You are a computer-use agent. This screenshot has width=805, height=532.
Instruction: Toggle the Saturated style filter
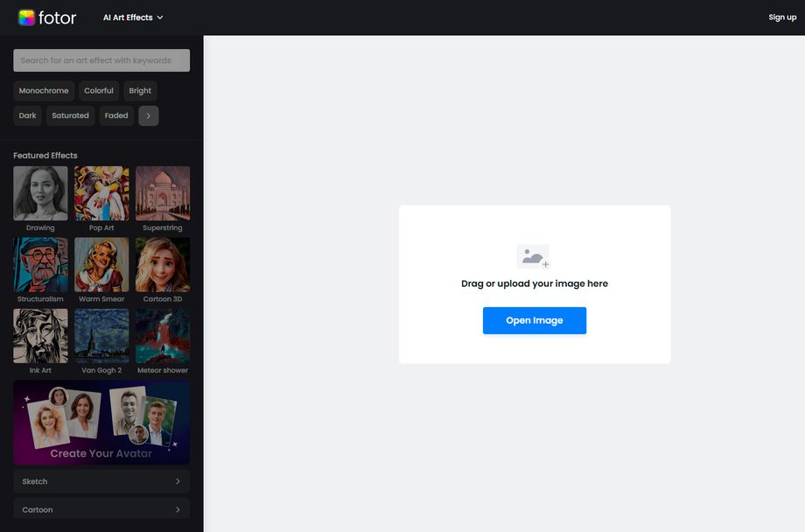(x=70, y=115)
